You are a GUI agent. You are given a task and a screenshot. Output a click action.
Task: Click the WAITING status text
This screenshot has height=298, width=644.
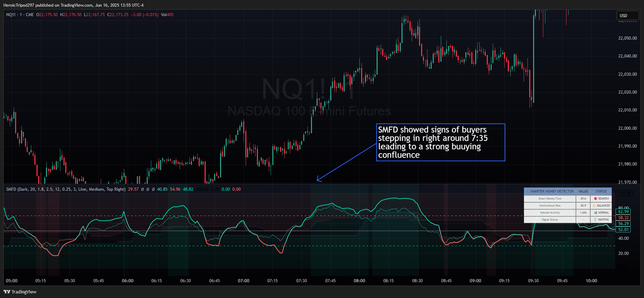[604, 219]
